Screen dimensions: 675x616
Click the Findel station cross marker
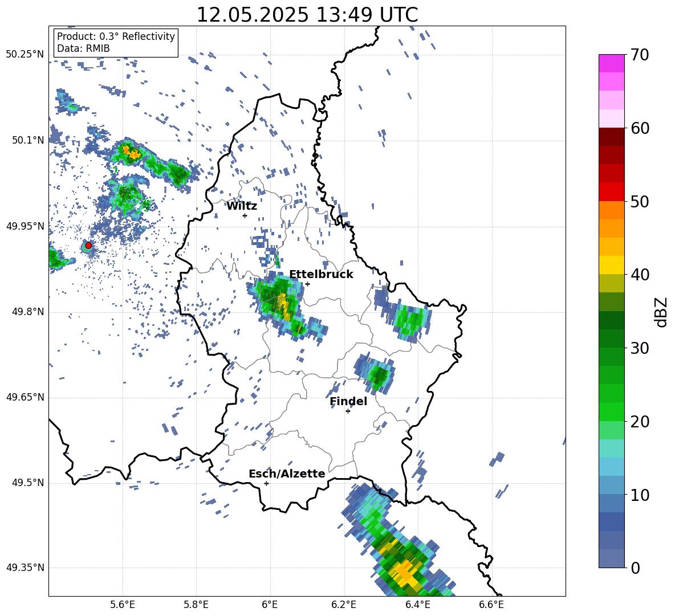pyautogui.click(x=348, y=411)
